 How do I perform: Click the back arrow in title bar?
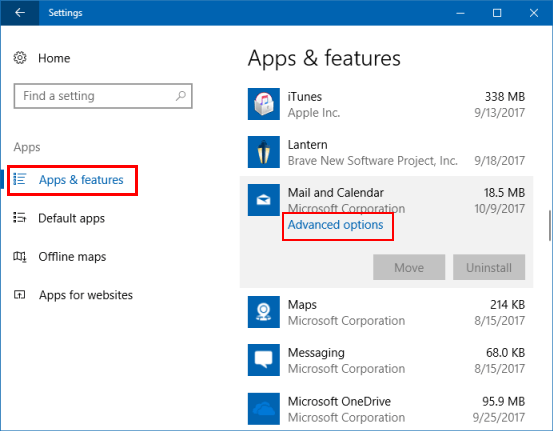point(20,13)
